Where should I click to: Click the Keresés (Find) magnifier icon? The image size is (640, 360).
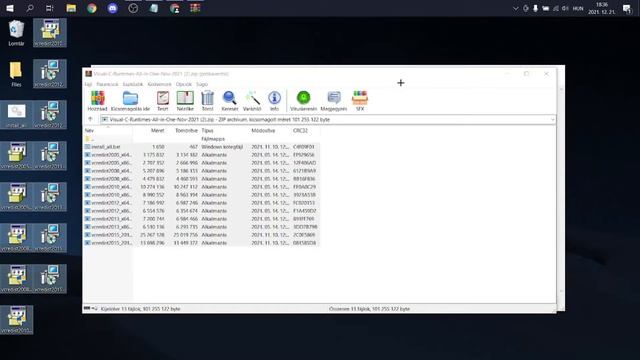[x=229, y=101]
